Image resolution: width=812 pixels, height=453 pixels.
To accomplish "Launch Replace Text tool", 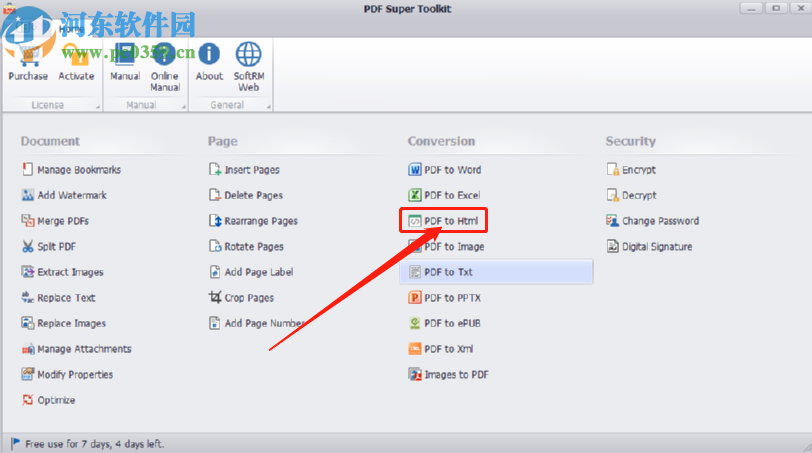I will 59,298.
